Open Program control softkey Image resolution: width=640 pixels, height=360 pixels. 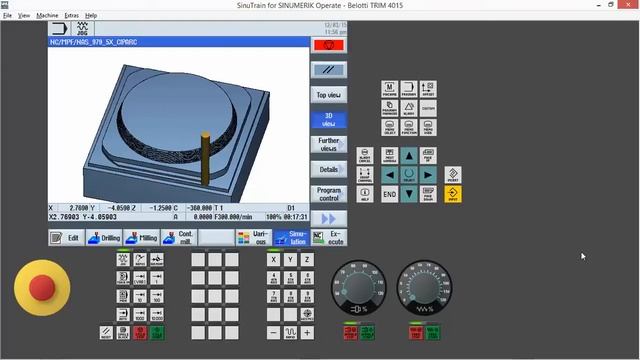[329, 194]
